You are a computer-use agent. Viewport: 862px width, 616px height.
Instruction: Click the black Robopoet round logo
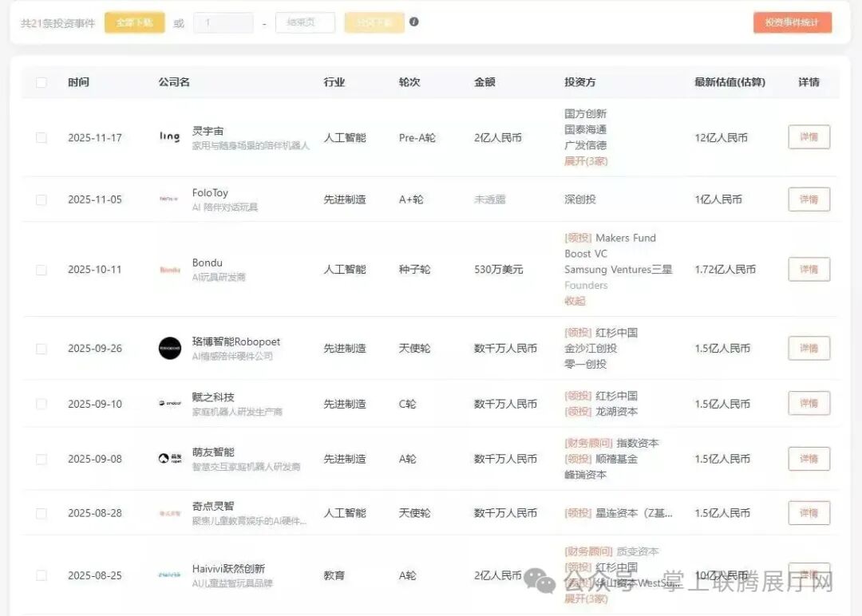click(170, 349)
